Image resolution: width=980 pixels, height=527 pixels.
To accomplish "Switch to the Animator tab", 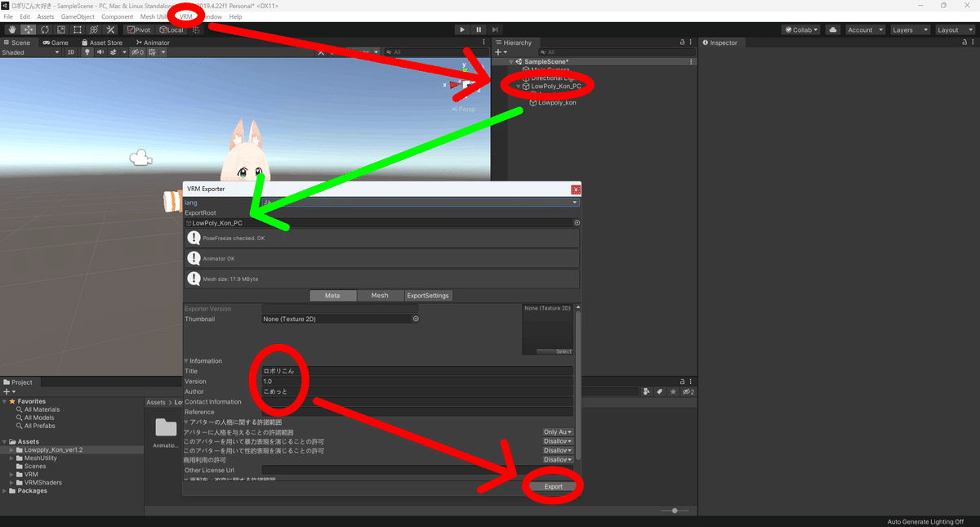I will [152, 42].
